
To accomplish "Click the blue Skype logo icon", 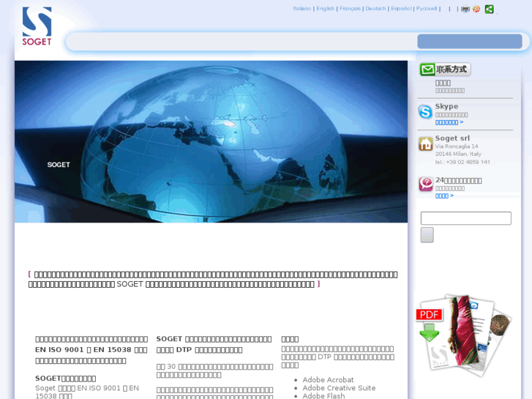I will [x=425, y=112].
